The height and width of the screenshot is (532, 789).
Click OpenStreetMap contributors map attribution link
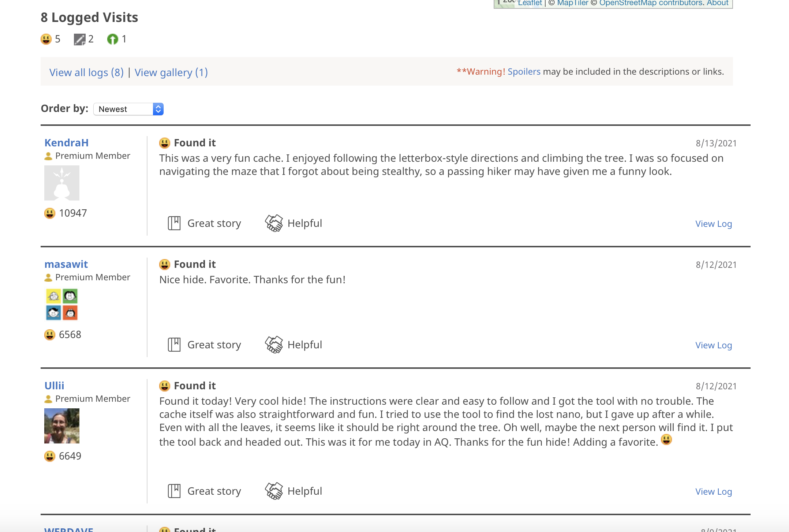click(x=651, y=3)
